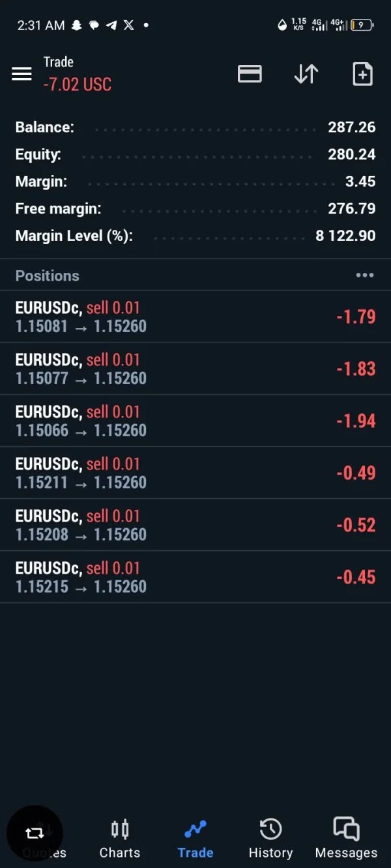
Task: Open the Messages tab
Action: pyautogui.click(x=346, y=839)
